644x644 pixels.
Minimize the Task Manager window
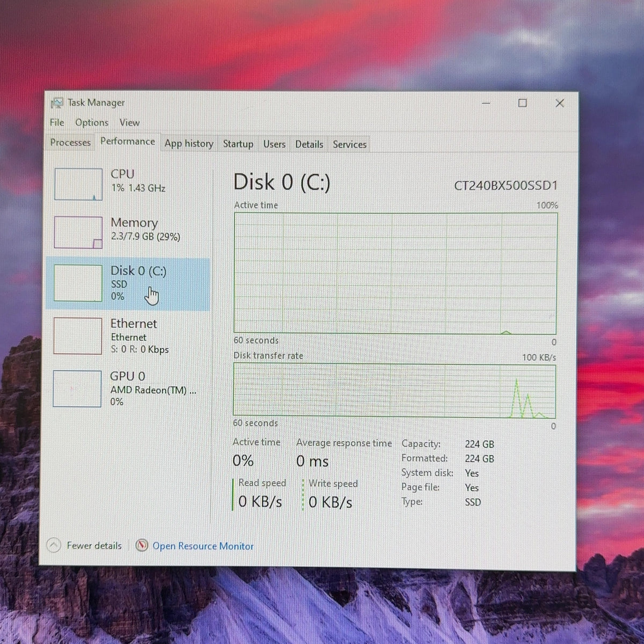486,103
